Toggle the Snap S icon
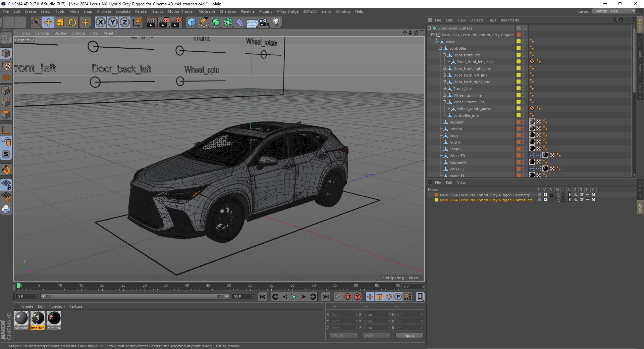644x349 pixels. coord(6,154)
